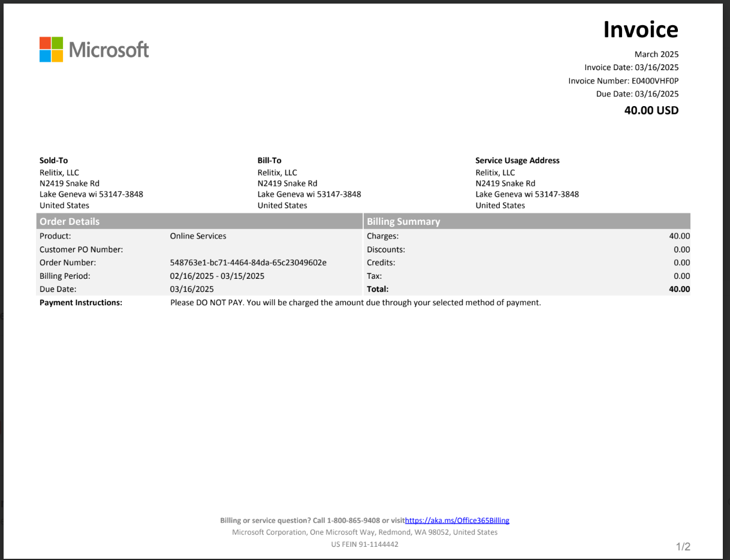Click the Service Usage Address heading
Screen dimensions: 730x560
coord(517,160)
